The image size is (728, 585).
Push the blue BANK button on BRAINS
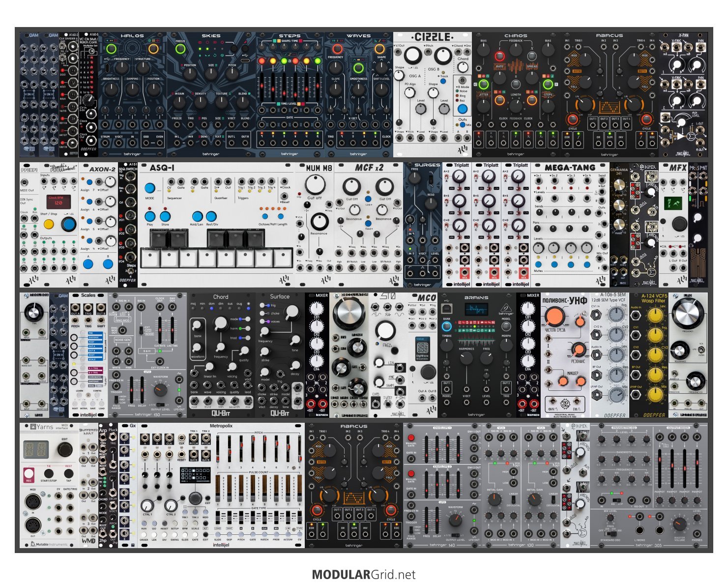pyautogui.click(x=446, y=326)
